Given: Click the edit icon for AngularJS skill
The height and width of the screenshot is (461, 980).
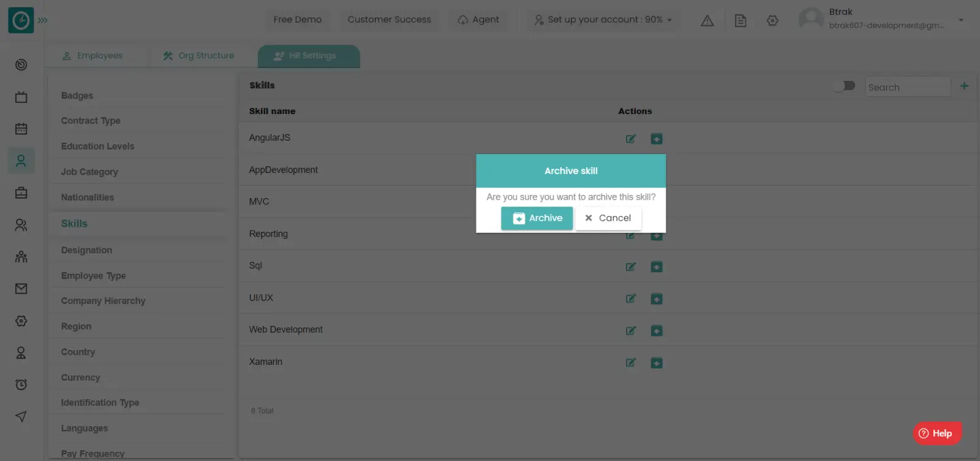Looking at the screenshot, I should 630,139.
